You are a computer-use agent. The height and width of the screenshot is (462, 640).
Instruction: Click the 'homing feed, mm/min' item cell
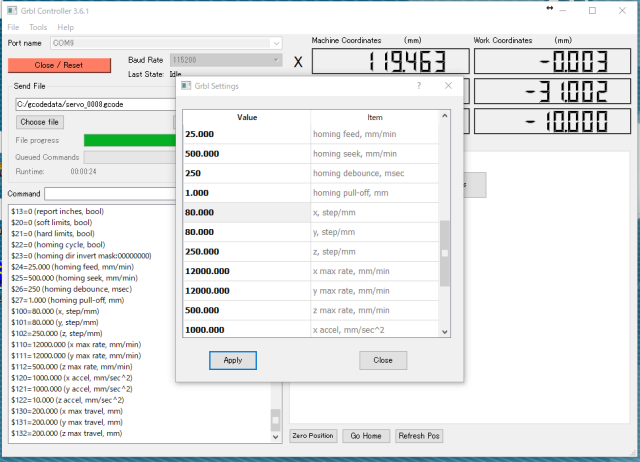point(375,134)
